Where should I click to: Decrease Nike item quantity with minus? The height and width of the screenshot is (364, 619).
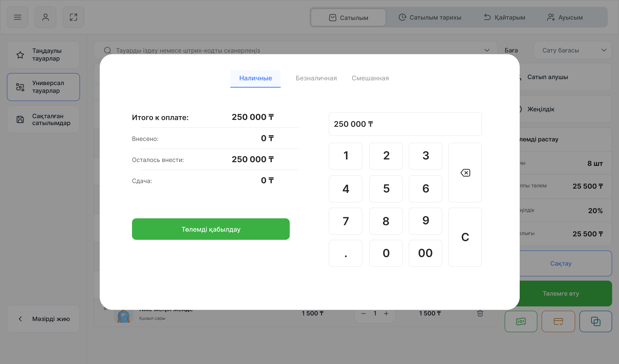pyautogui.click(x=363, y=314)
